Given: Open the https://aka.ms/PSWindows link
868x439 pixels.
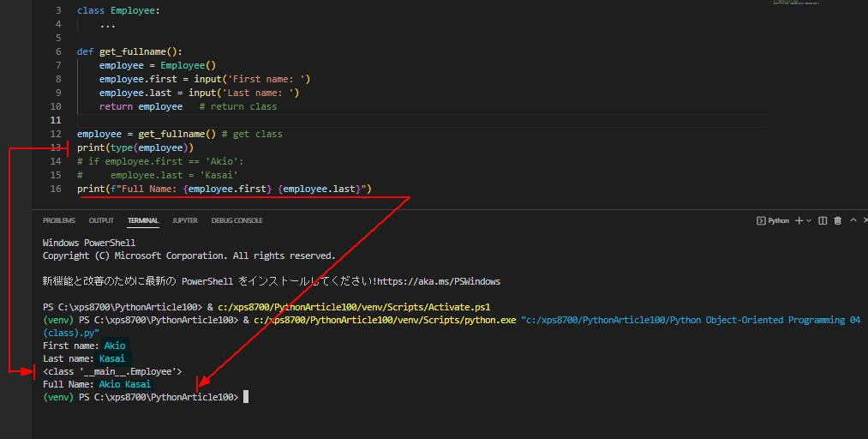Looking at the screenshot, I should tap(439, 281).
